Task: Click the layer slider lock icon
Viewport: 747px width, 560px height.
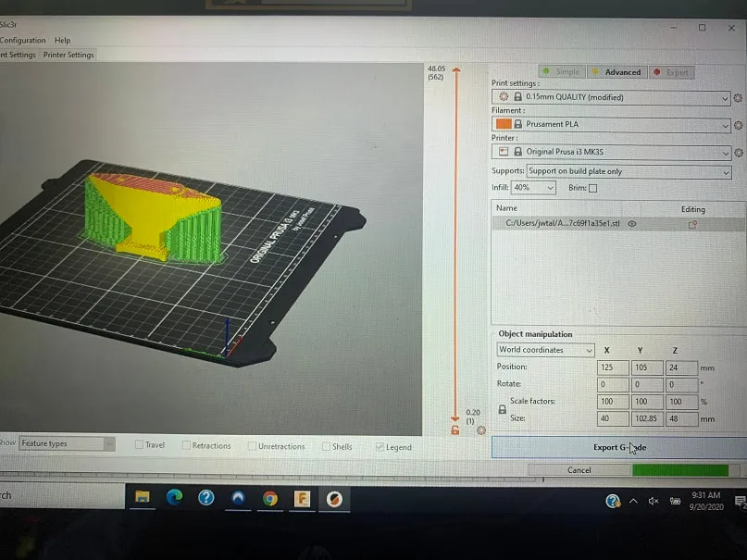Action: pyautogui.click(x=455, y=430)
